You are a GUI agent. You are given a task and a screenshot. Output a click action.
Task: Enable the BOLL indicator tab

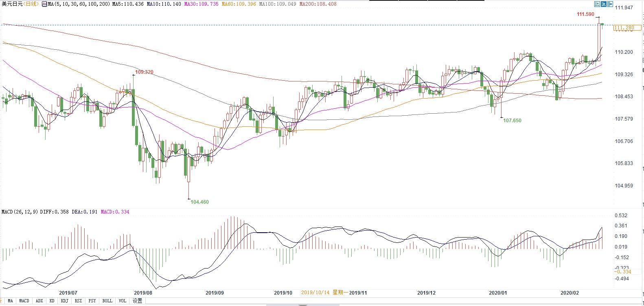coord(107,301)
